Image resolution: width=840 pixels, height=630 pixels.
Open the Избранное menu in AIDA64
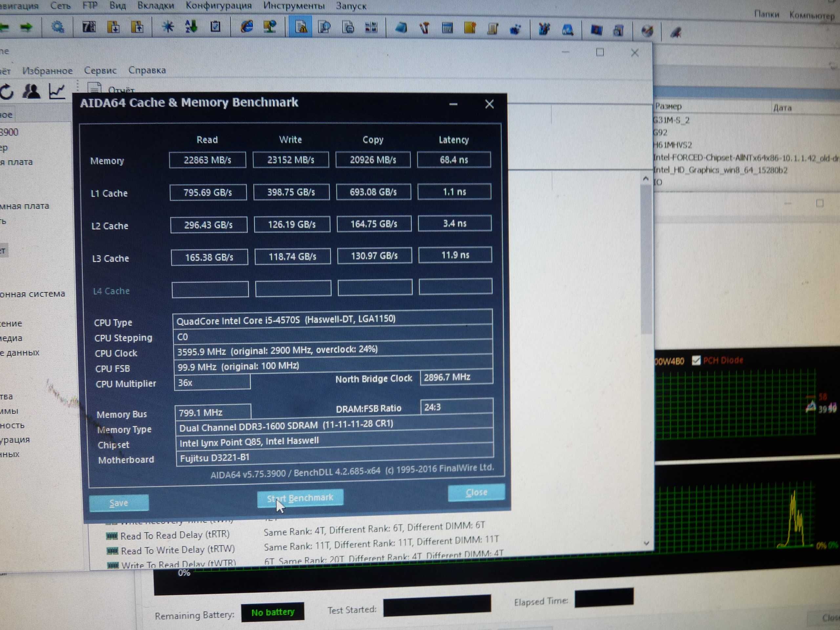click(x=48, y=71)
